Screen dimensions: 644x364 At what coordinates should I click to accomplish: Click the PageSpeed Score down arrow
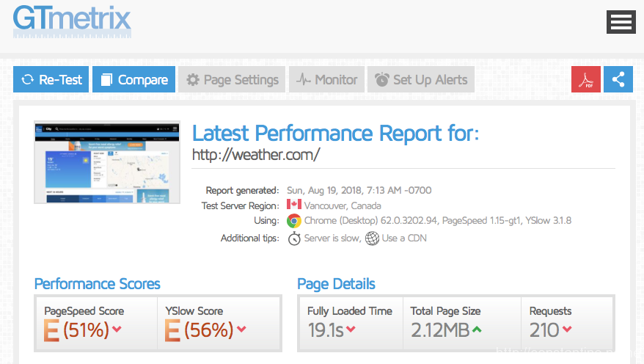tap(117, 329)
